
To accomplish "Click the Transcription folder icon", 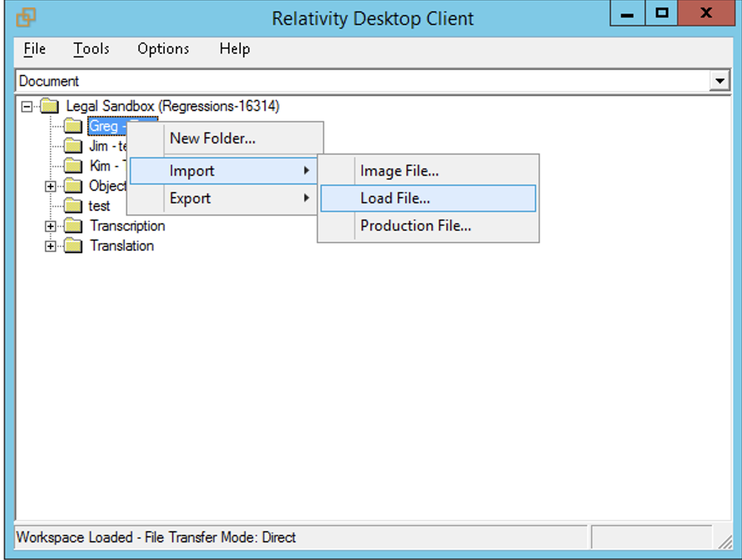I will 72,226.
